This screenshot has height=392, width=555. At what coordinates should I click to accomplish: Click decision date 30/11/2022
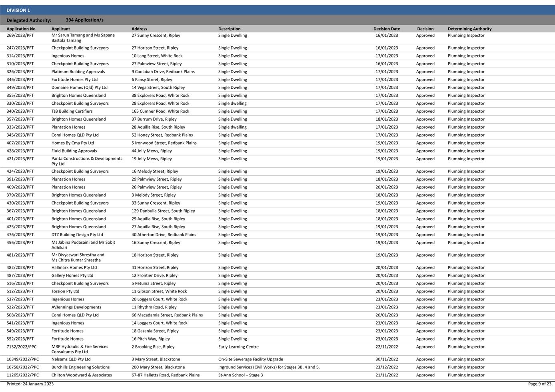click(x=387, y=359)
